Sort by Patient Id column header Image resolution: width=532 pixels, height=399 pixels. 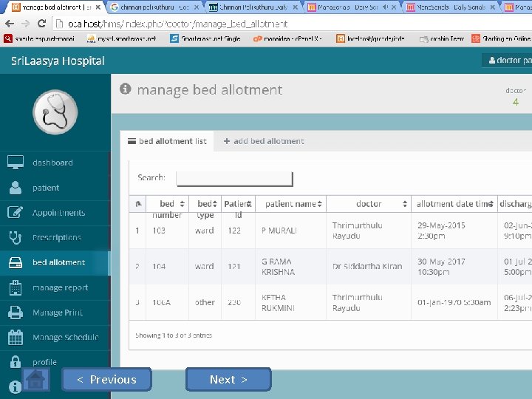pyautogui.click(x=238, y=204)
